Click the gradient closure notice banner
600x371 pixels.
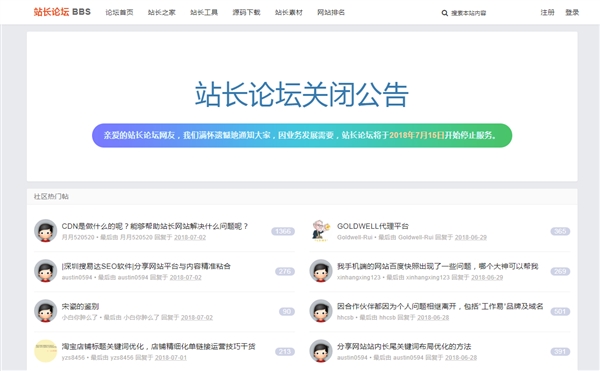(x=302, y=135)
